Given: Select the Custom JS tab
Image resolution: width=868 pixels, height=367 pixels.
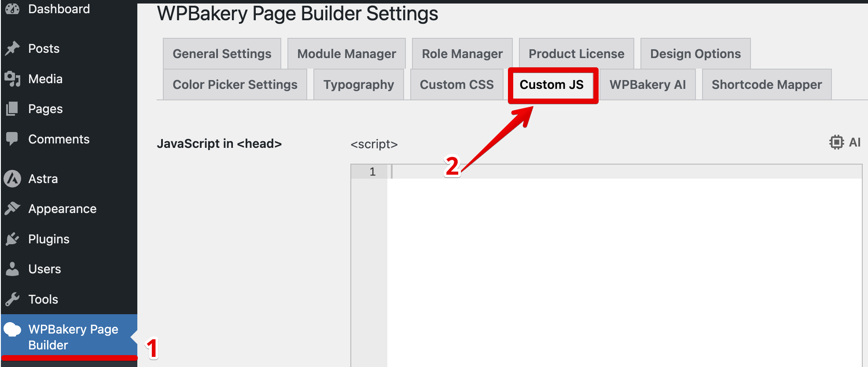Looking at the screenshot, I should tap(552, 84).
